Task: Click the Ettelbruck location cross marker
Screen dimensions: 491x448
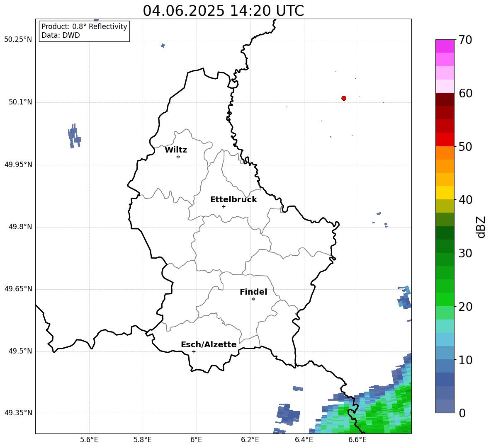Action: point(224,206)
